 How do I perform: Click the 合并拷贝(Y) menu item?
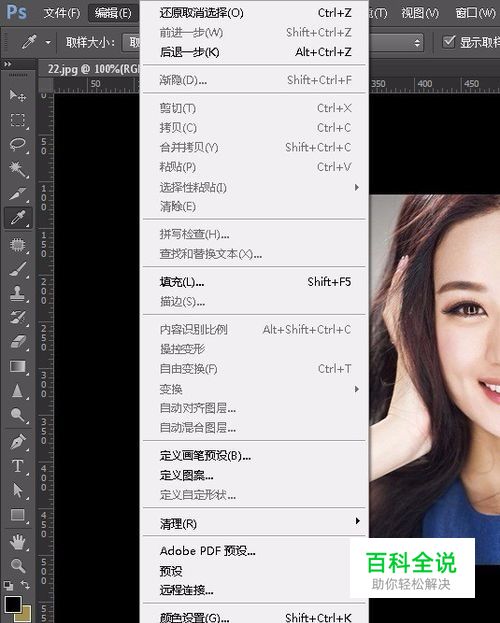coord(254,147)
